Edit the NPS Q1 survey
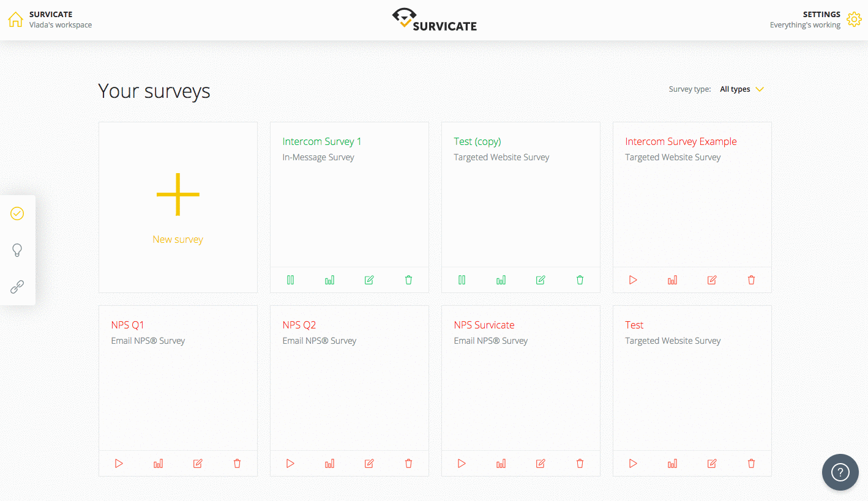868x501 pixels. pyautogui.click(x=198, y=464)
